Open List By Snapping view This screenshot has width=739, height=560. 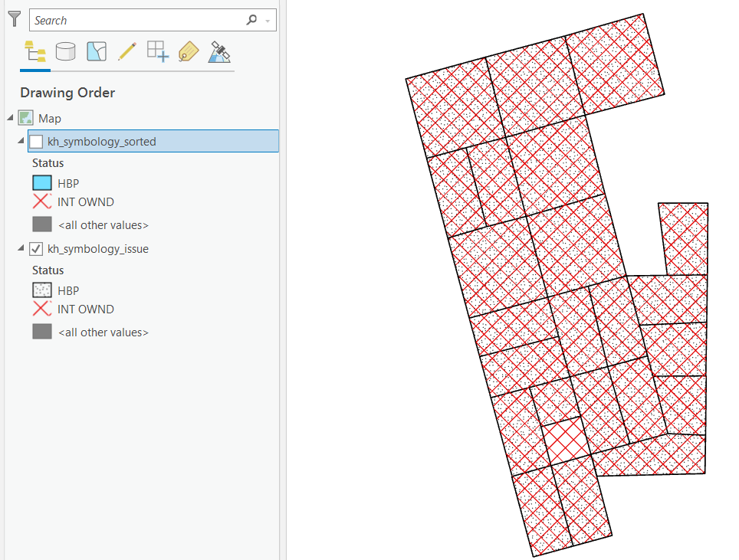157,51
